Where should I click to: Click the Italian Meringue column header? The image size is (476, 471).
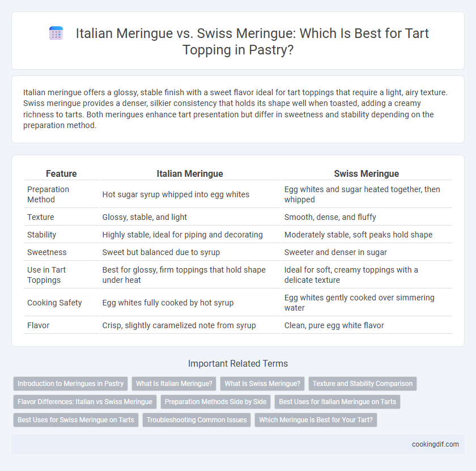190,173
